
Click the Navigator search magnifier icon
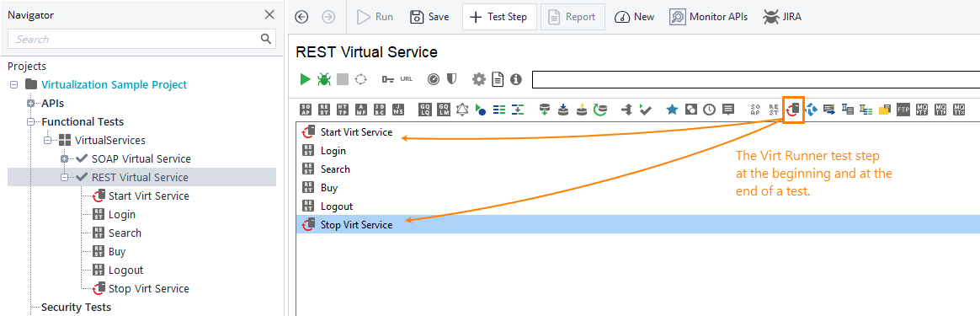click(x=266, y=39)
